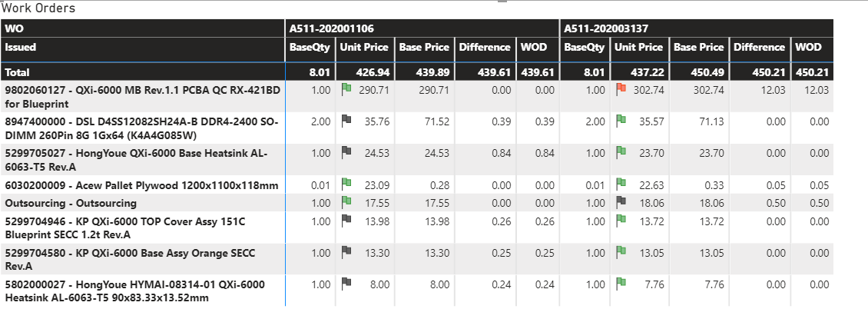
Task: Click total Base Price value 439.89
Action: [433, 72]
